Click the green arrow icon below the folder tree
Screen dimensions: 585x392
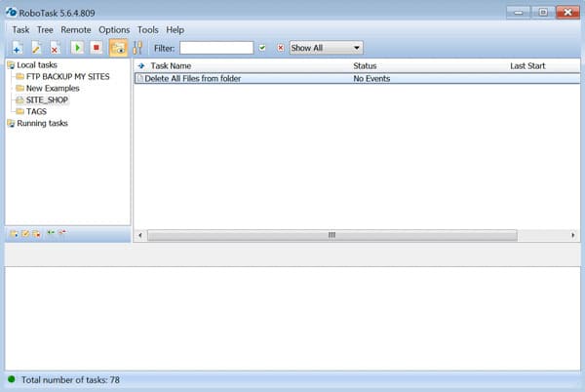pyautogui.click(x=51, y=232)
